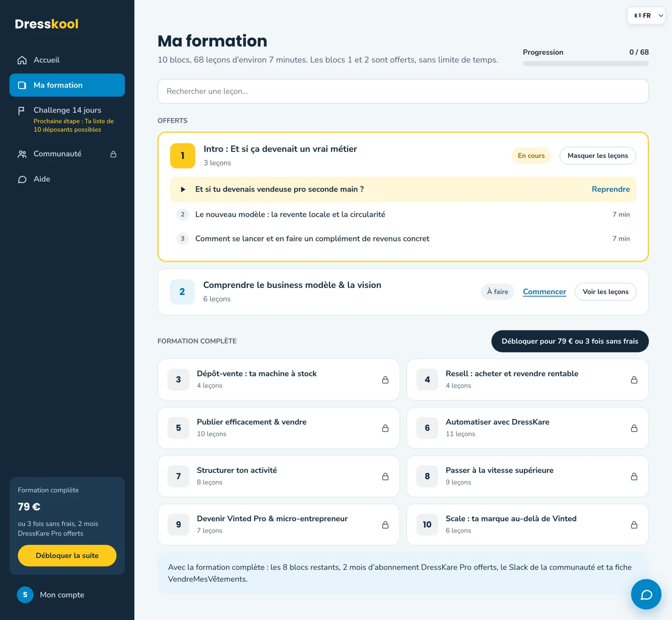Collapse lessons with Masquer les leçons

598,156
